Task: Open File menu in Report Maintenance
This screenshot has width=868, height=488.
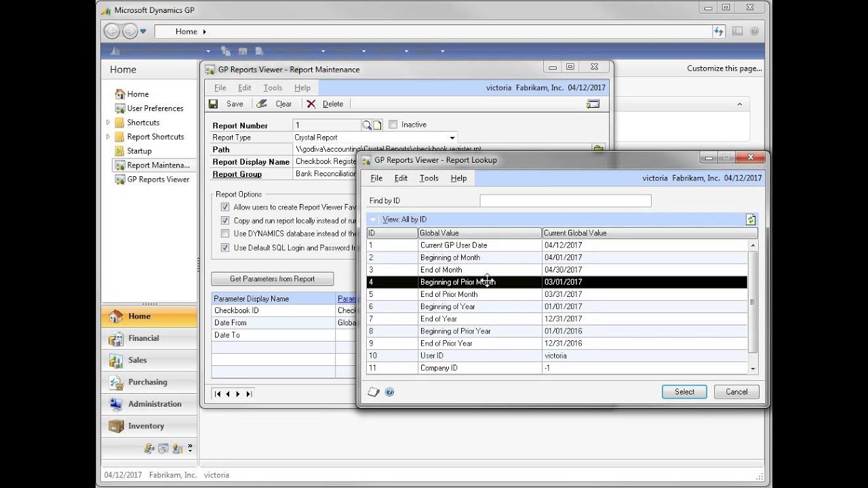Action: coord(220,88)
